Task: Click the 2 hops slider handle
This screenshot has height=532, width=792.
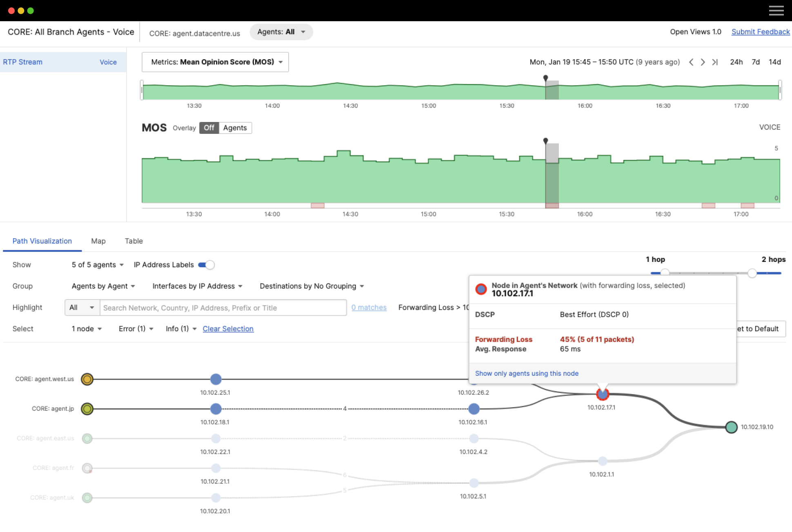Action: click(752, 273)
